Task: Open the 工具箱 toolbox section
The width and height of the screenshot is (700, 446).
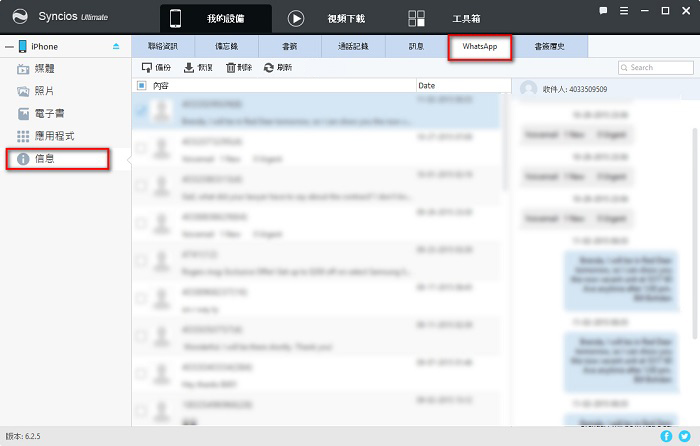Action: click(444, 18)
